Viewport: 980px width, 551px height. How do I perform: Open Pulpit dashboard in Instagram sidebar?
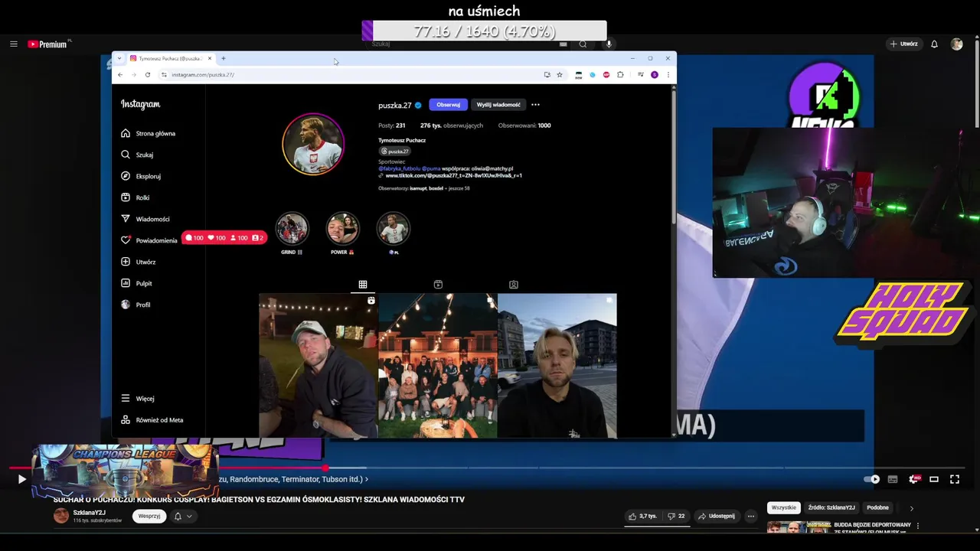tap(137, 283)
